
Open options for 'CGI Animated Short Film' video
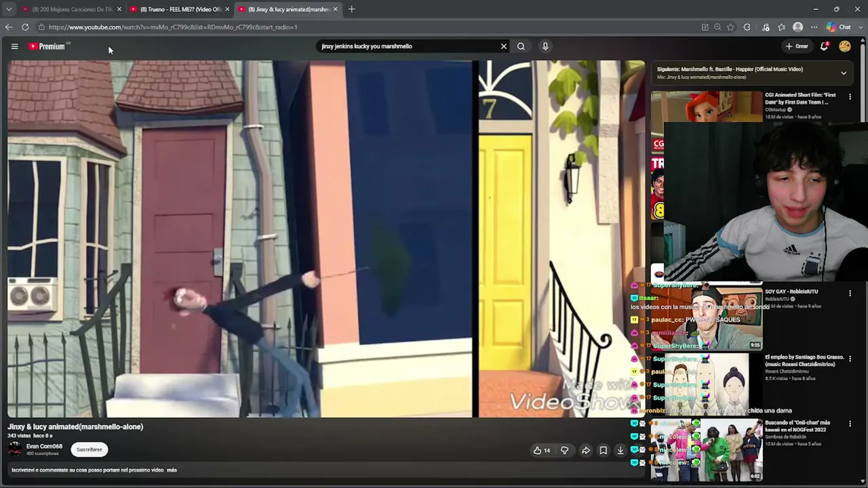click(850, 97)
